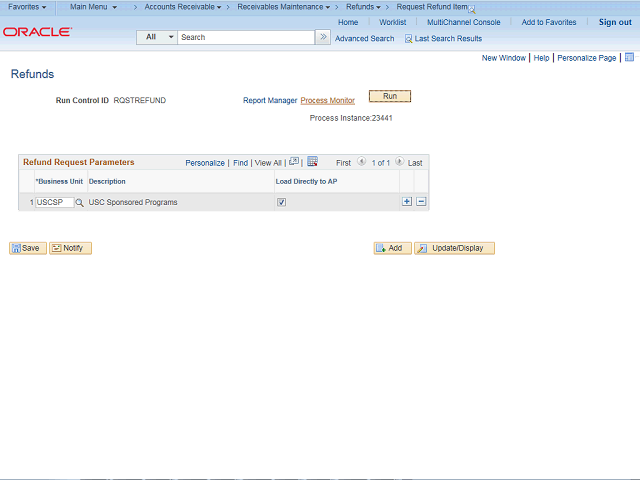Click the page layout icon near Personalize Page
This screenshot has width=640, height=480.
pos(629,57)
